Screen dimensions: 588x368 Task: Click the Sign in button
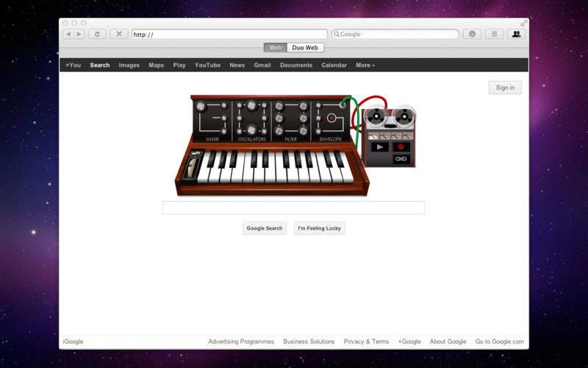505,88
